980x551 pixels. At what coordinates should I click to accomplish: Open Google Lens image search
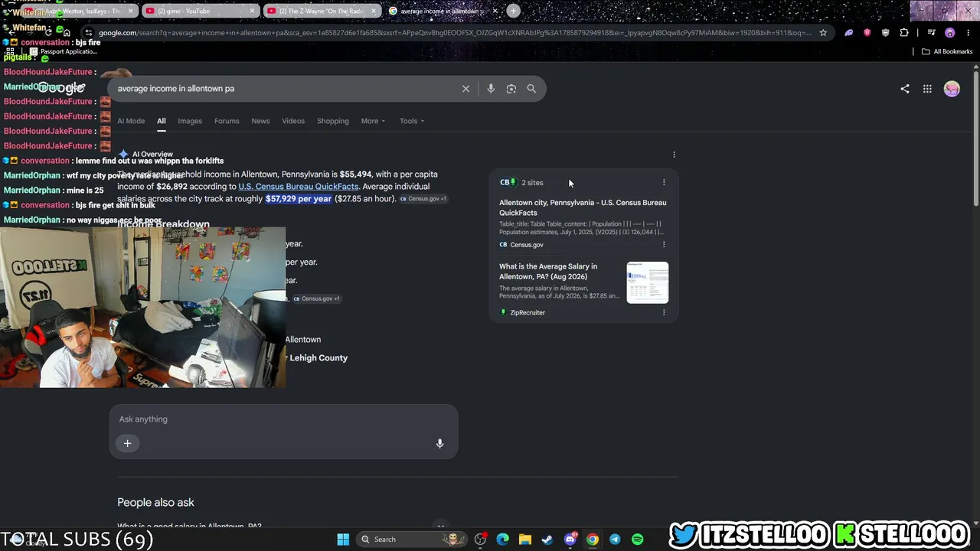tap(511, 89)
